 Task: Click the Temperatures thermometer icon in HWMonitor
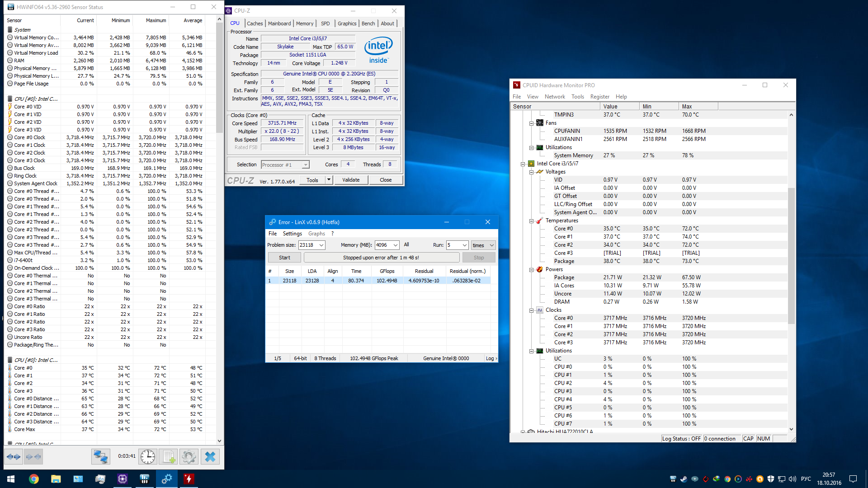coord(540,221)
